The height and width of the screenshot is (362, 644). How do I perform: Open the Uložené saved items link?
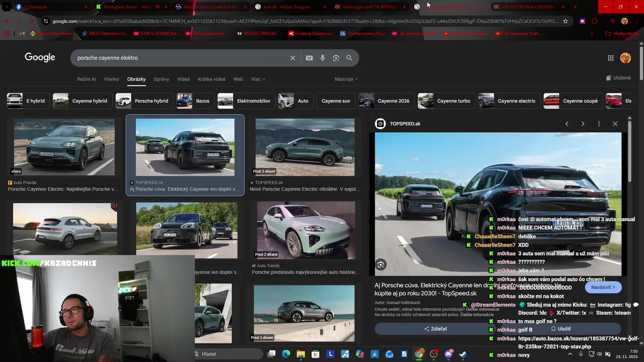coord(618,78)
